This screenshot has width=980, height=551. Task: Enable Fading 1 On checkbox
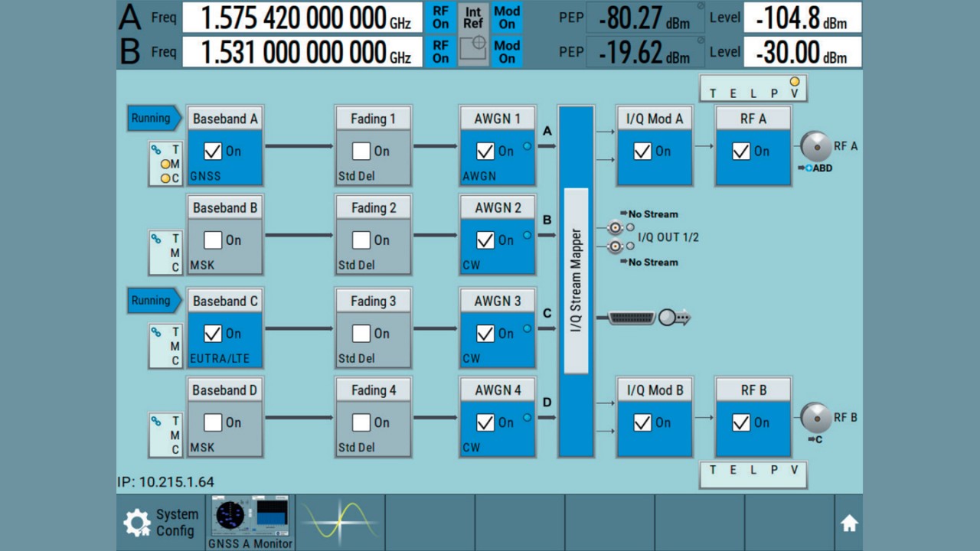(x=361, y=152)
